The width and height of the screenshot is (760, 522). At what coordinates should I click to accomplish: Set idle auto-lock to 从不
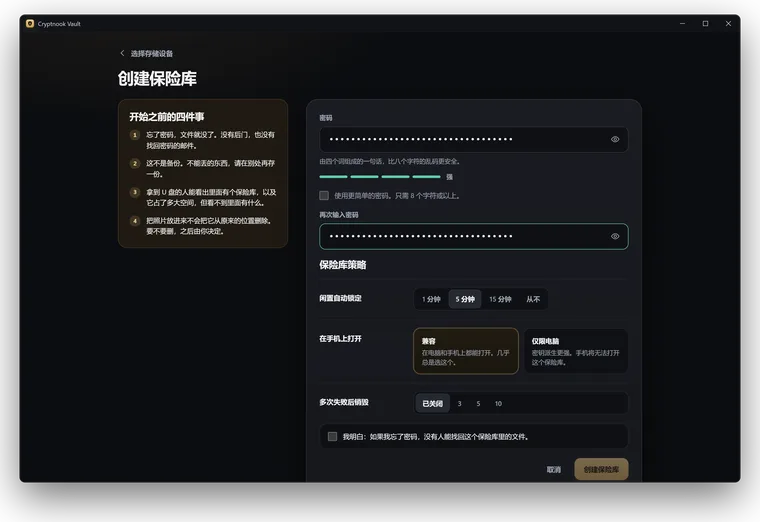pos(533,299)
